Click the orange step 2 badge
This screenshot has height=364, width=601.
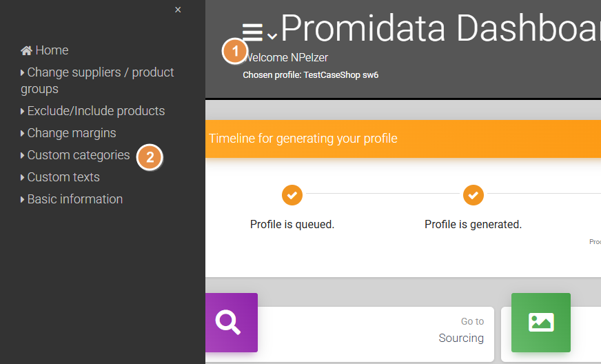(150, 157)
